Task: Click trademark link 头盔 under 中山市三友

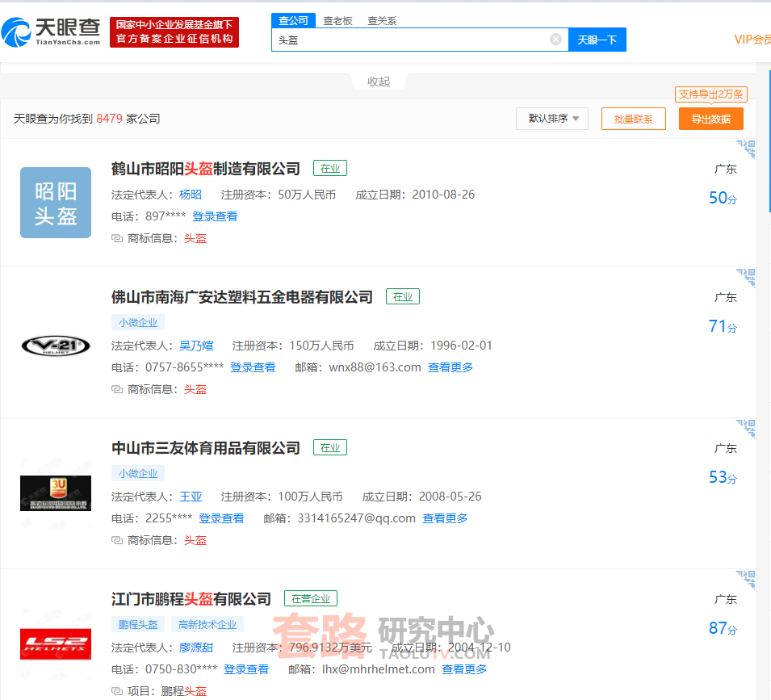Action: click(195, 540)
